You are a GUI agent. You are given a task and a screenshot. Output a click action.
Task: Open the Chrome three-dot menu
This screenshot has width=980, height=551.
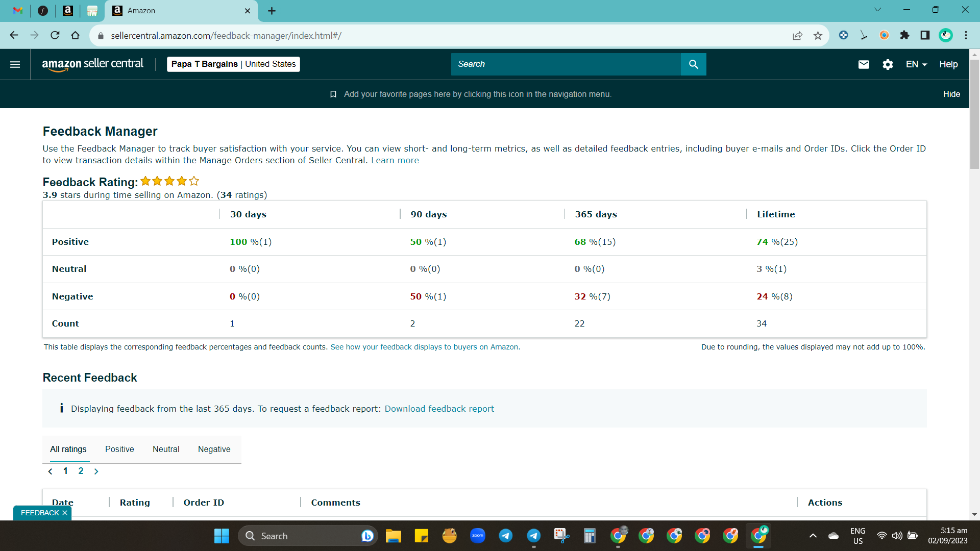(x=966, y=35)
